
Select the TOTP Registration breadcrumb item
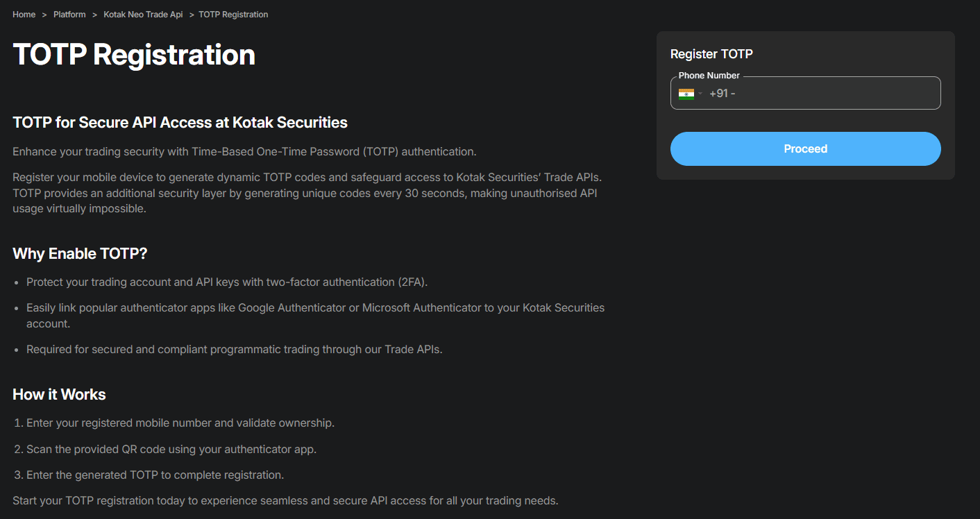click(x=233, y=15)
